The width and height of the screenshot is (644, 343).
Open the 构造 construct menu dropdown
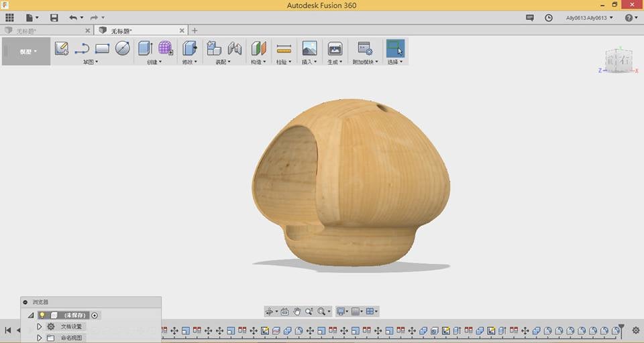pyautogui.click(x=258, y=62)
